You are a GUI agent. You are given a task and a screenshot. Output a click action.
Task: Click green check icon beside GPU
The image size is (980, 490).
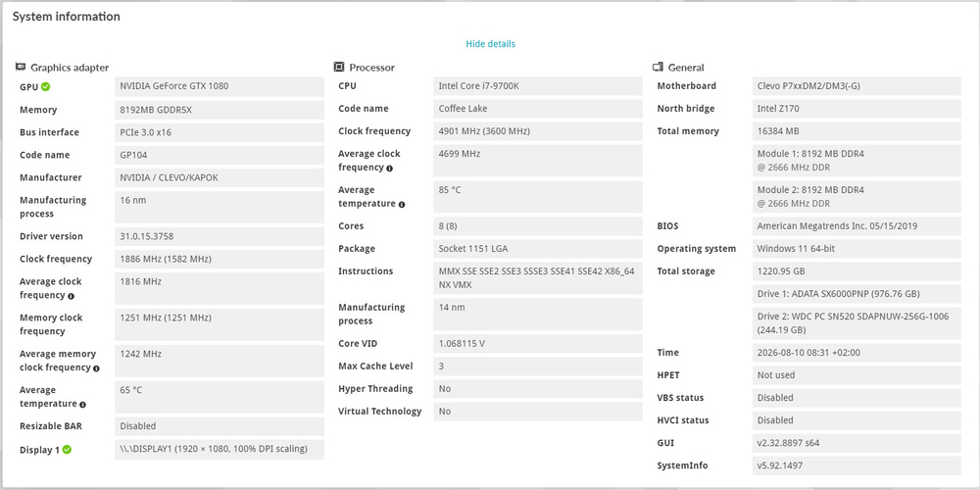pos(46,86)
